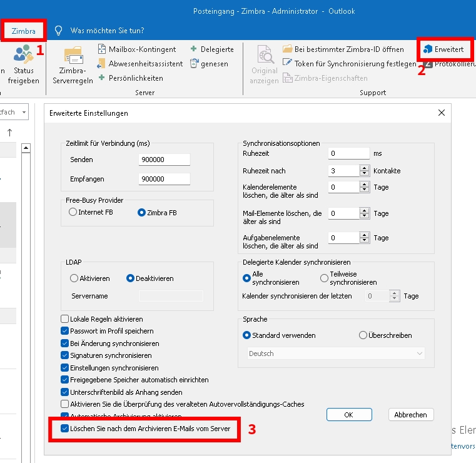Click Persönlichkeiten in the Server group
Screen dimensions: 476x463
(131, 78)
